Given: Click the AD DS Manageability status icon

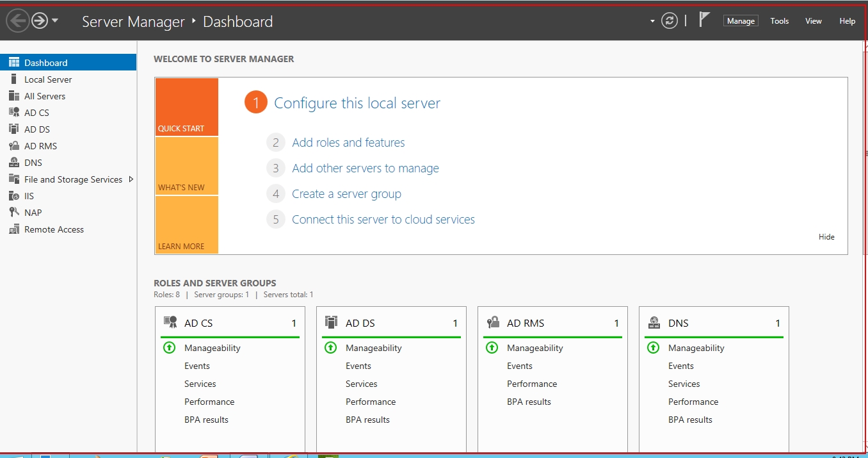Looking at the screenshot, I should tap(331, 348).
